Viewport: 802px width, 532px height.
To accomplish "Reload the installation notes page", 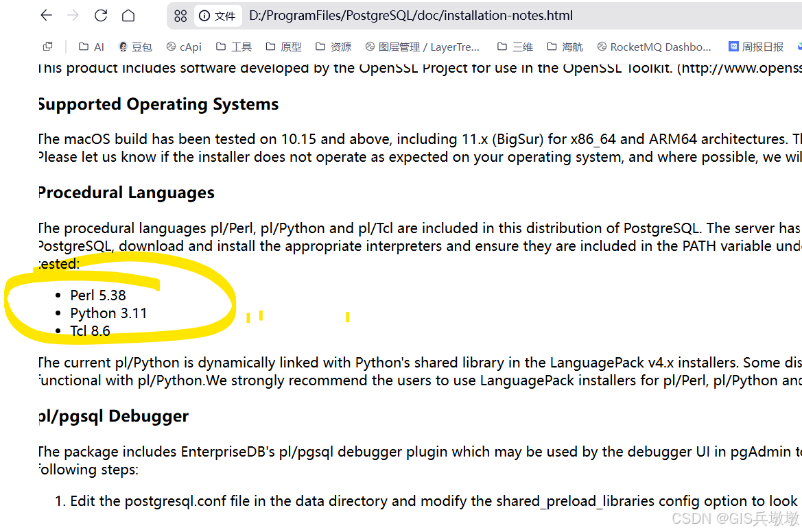I will point(101,15).
